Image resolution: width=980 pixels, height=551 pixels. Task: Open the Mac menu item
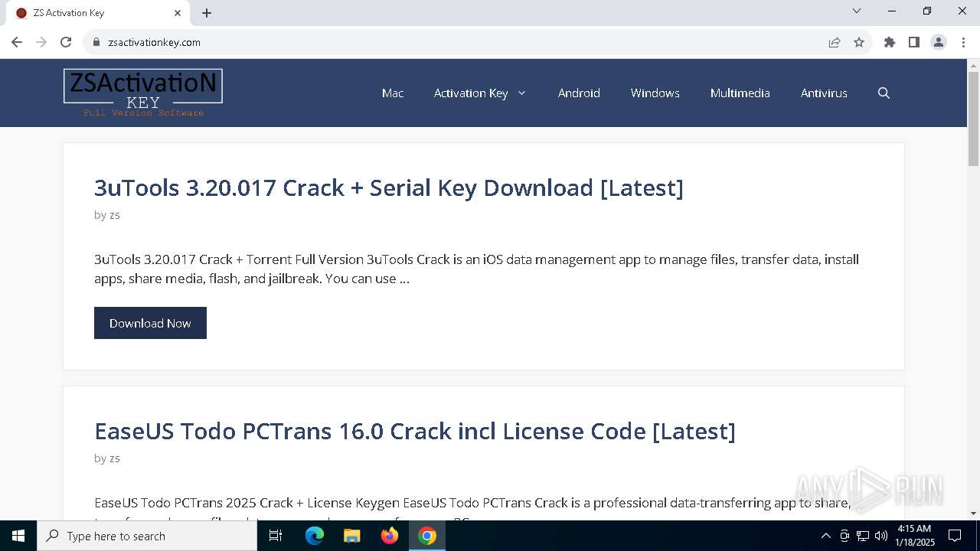[393, 93]
